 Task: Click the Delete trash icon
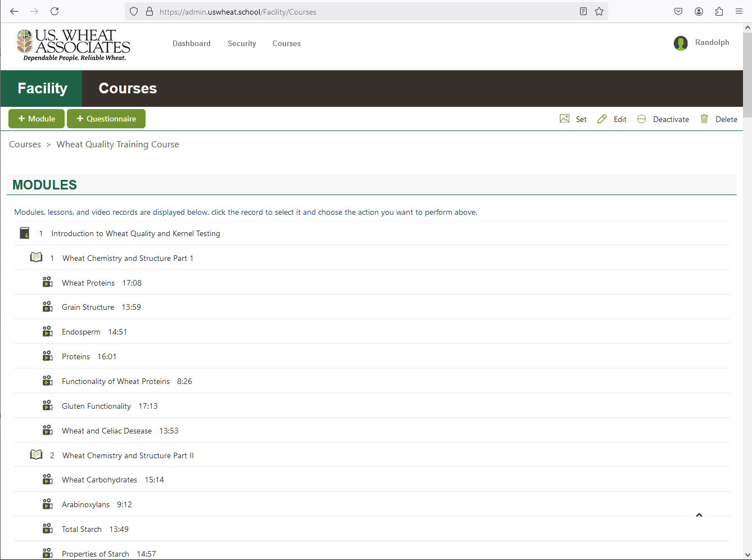704,119
